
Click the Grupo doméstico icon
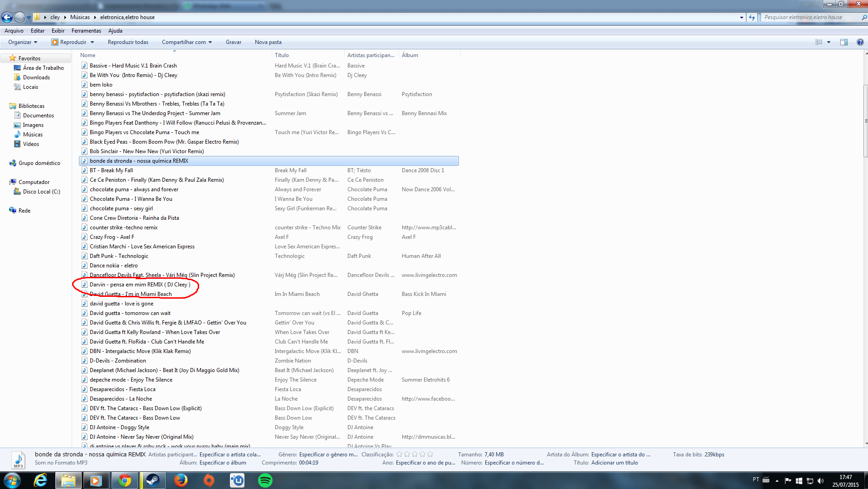tap(13, 163)
